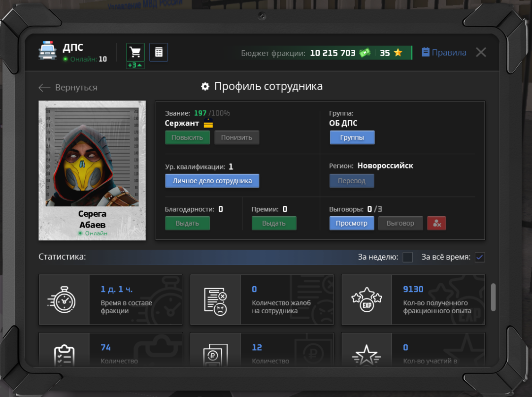
Task: Click the rank progress value 197
Action: click(x=200, y=113)
